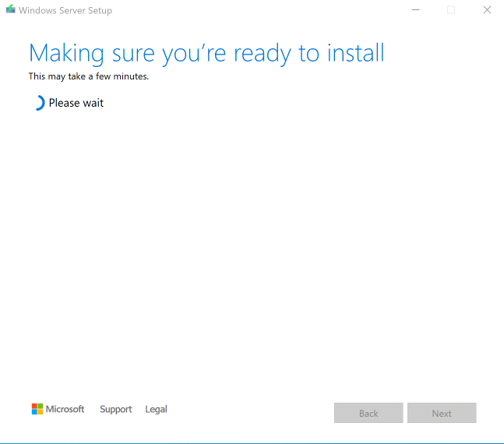Click the Back button
504x444 pixels.
point(368,413)
